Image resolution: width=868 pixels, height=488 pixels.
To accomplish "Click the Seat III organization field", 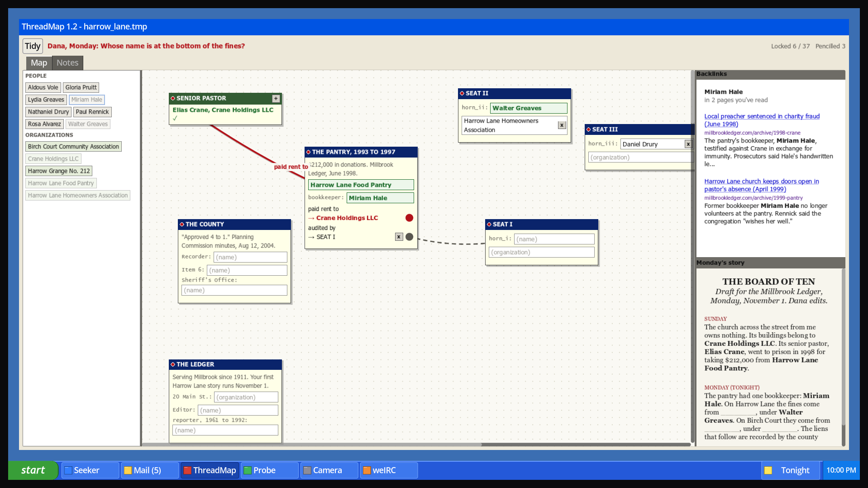I will pos(640,158).
